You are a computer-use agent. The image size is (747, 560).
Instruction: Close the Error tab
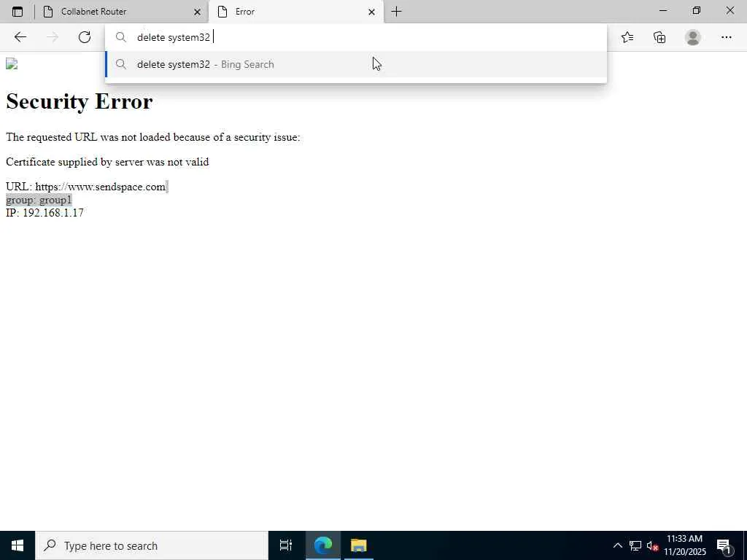coord(371,12)
